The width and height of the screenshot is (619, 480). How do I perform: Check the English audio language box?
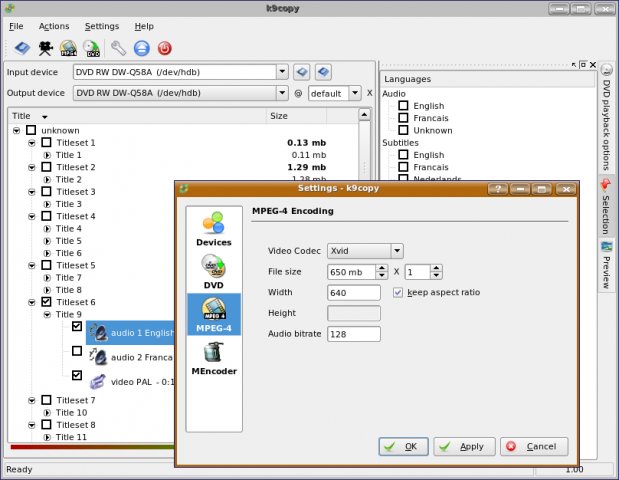(x=403, y=105)
